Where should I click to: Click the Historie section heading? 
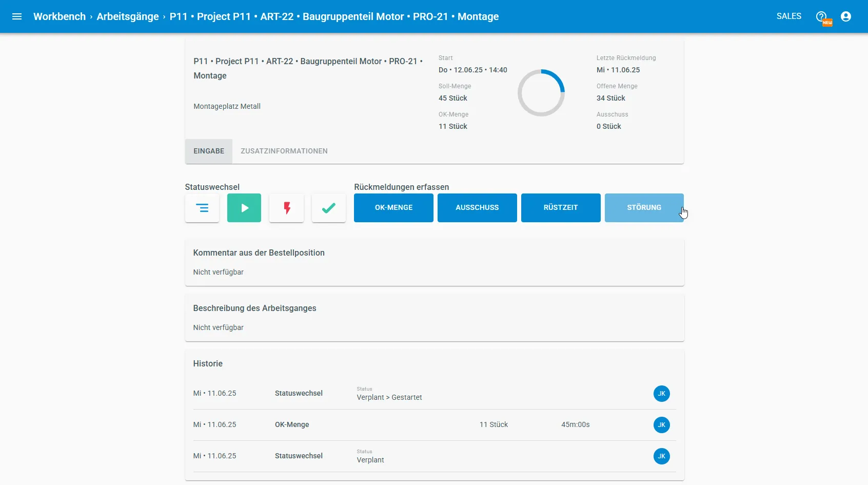click(x=208, y=364)
